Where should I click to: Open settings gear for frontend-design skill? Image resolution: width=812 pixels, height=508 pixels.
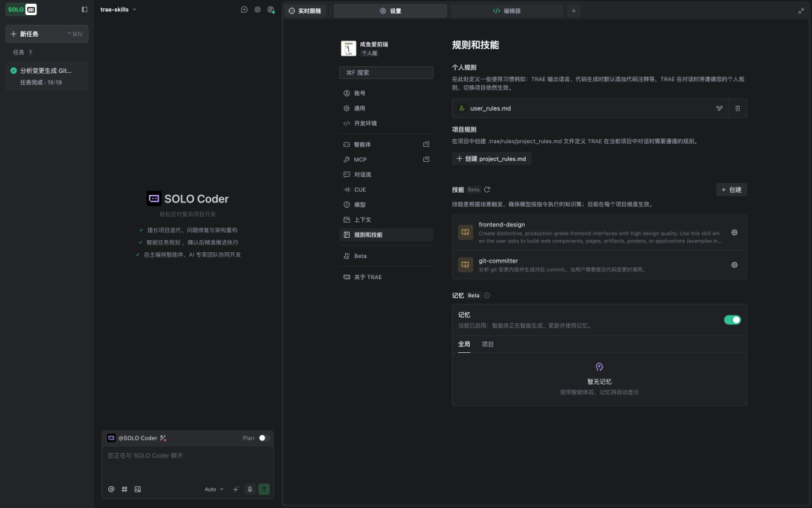734,233
